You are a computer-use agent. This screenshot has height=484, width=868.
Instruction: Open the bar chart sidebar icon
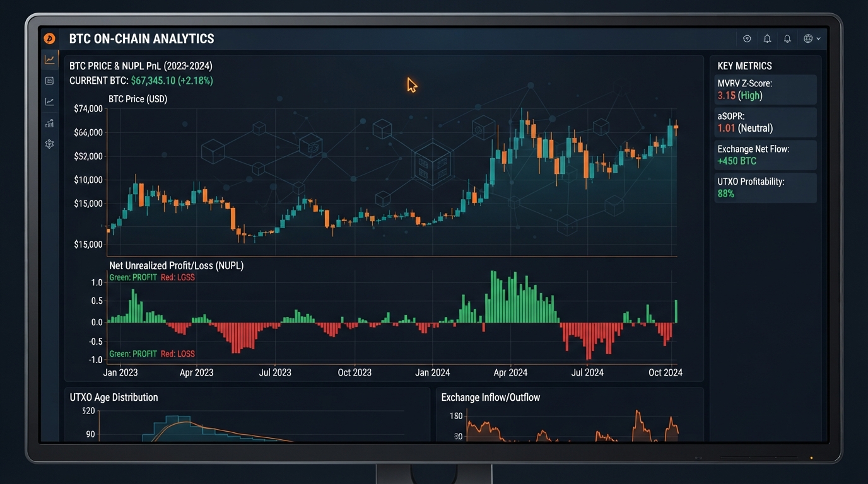(x=49, y=123)
